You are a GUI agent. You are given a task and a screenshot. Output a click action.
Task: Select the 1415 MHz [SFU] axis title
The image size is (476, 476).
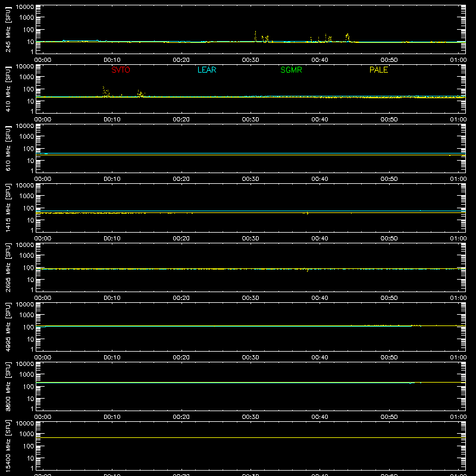8,208
